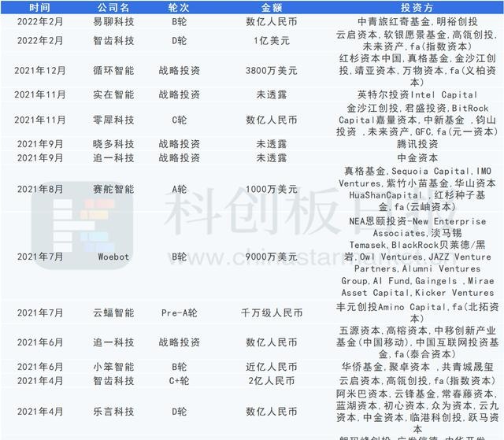This screenshot has width=504, height=440.
Task: Select investor cell starting with 阿米巴资本
Action: [x=417, y=411]
